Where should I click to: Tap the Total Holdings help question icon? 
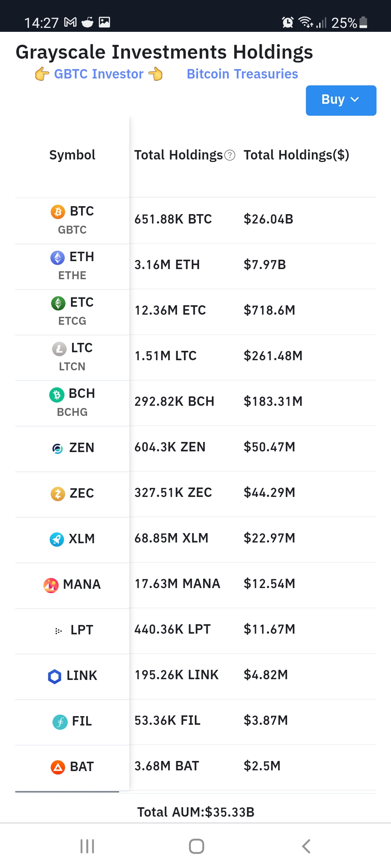(230, 155)
